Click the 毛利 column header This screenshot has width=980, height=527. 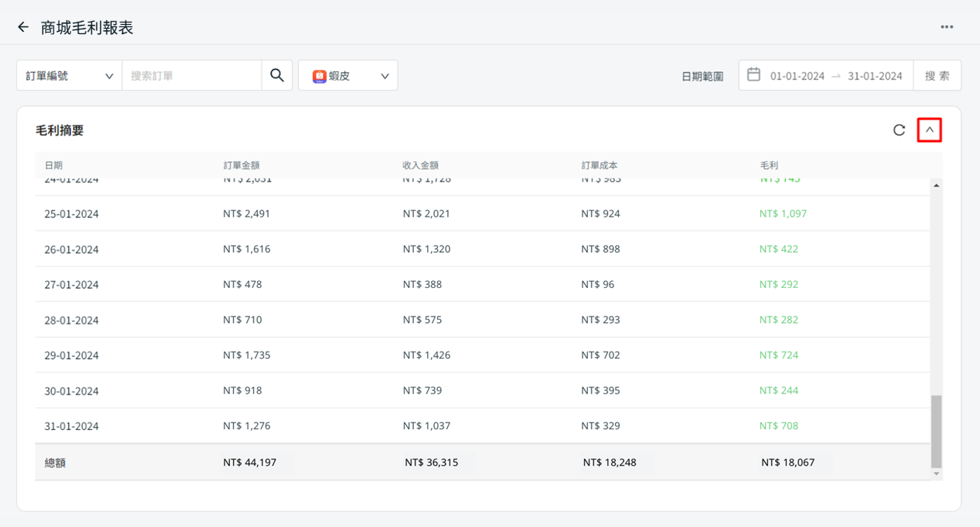click(769, 165)
